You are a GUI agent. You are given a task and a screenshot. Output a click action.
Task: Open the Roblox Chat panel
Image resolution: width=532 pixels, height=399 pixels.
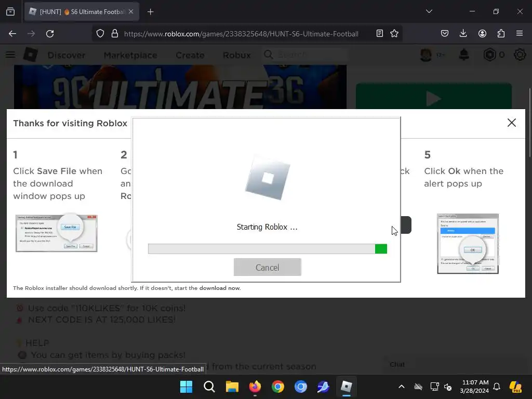(x=397, y=364)
